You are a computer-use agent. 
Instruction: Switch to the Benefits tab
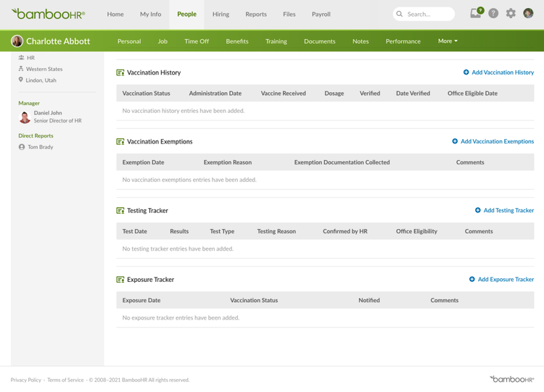tap(237, 41)
